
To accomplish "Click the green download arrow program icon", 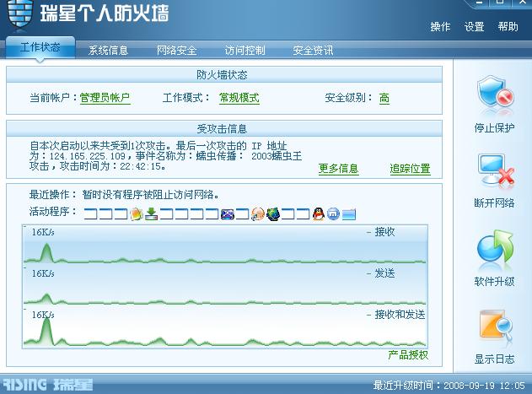I will [151, 214].
